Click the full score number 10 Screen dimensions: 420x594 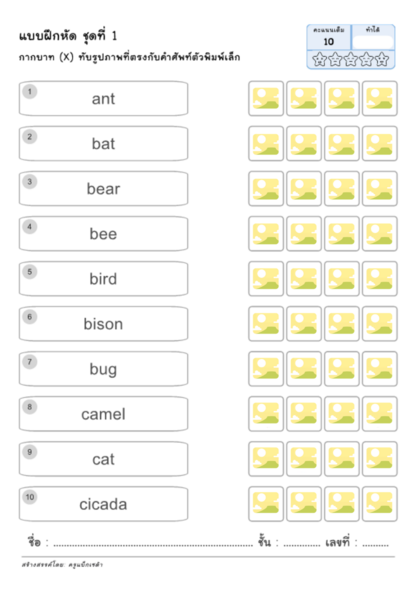pos(329,42)
